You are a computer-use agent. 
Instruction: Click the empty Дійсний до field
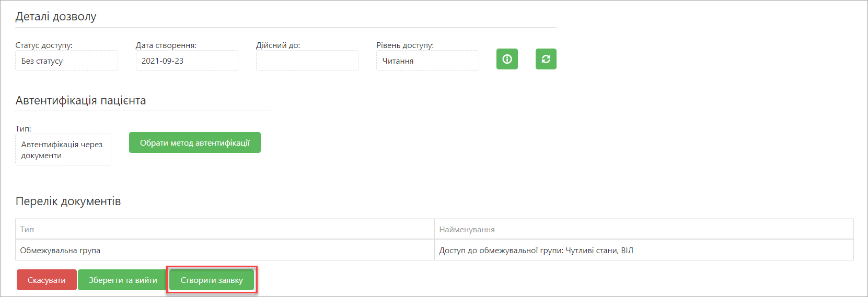(307, 61)
